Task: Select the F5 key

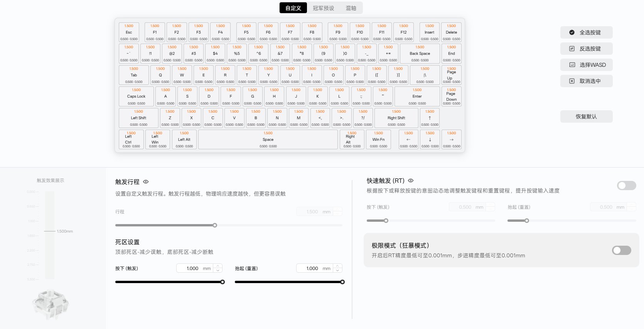Action: 246,32
